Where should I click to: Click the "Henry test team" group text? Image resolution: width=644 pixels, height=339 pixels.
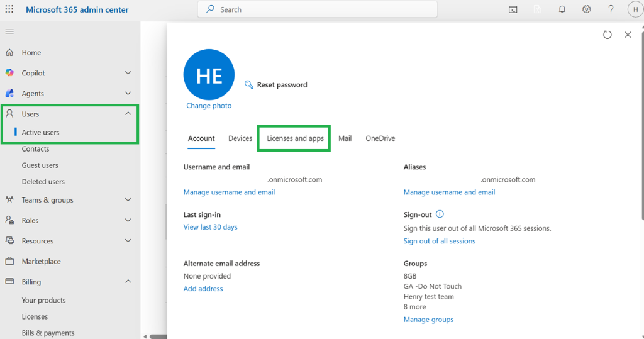(x=428, y=297)
